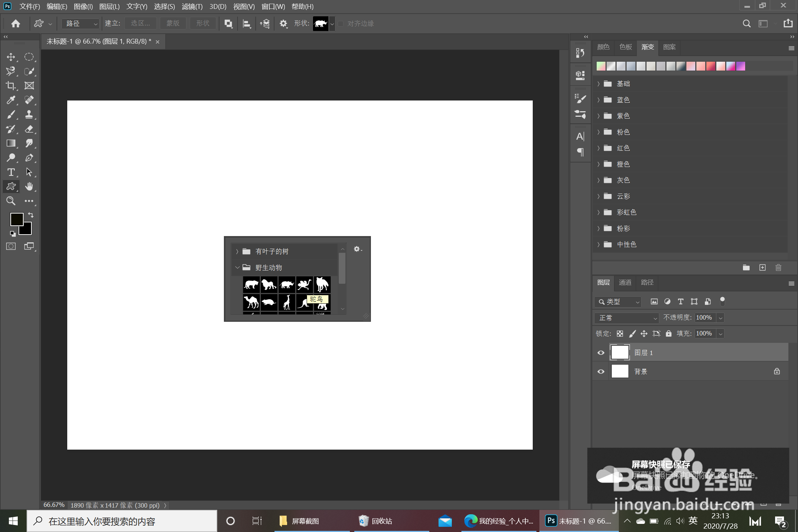Expand the 蓝色 gradient folder
798x532 pixels.
coord(598,100)
